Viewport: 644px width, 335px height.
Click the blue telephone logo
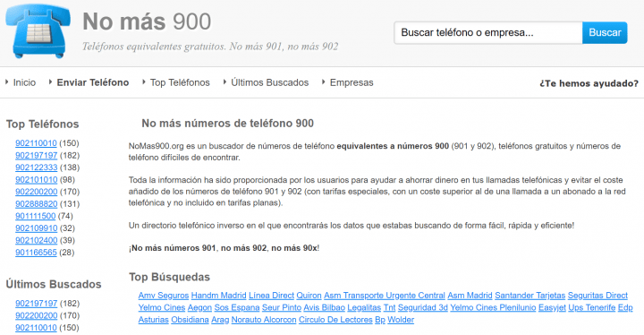pos(38,31)
